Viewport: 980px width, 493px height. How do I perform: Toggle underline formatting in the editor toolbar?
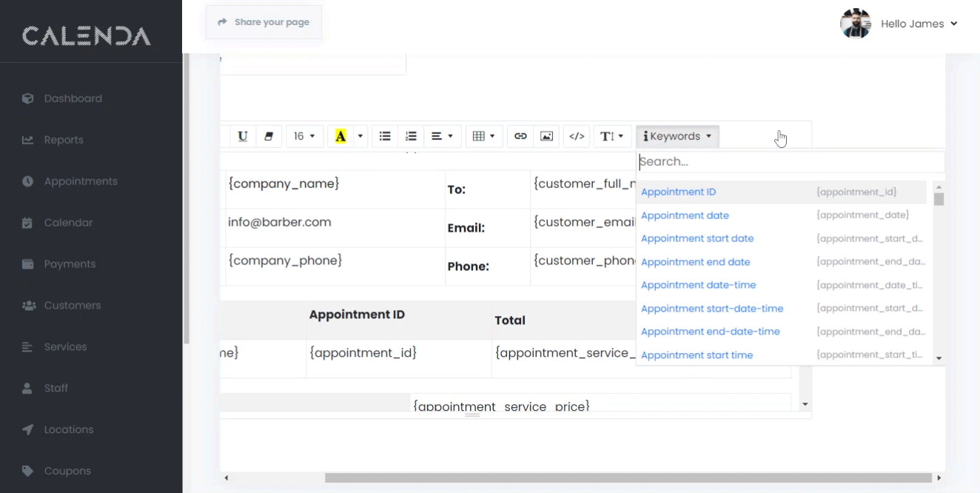[x=242, y=136]
